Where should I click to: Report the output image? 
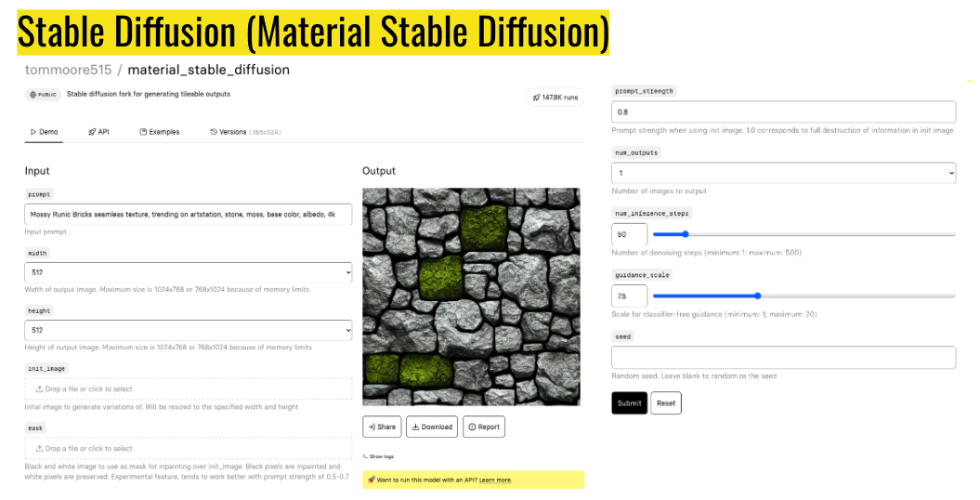(x=484, y=427)
